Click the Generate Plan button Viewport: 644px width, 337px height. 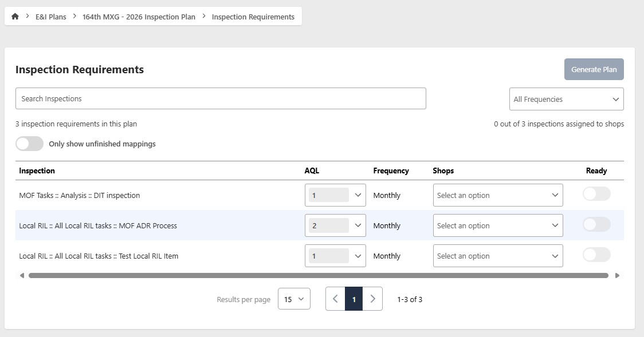tap(594, 69)
